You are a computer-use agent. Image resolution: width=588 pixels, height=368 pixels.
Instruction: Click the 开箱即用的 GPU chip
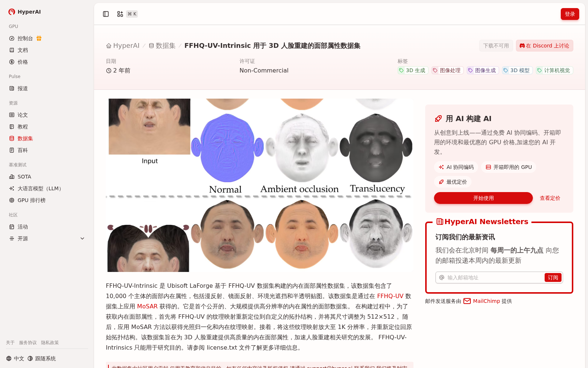click(508, 167)
